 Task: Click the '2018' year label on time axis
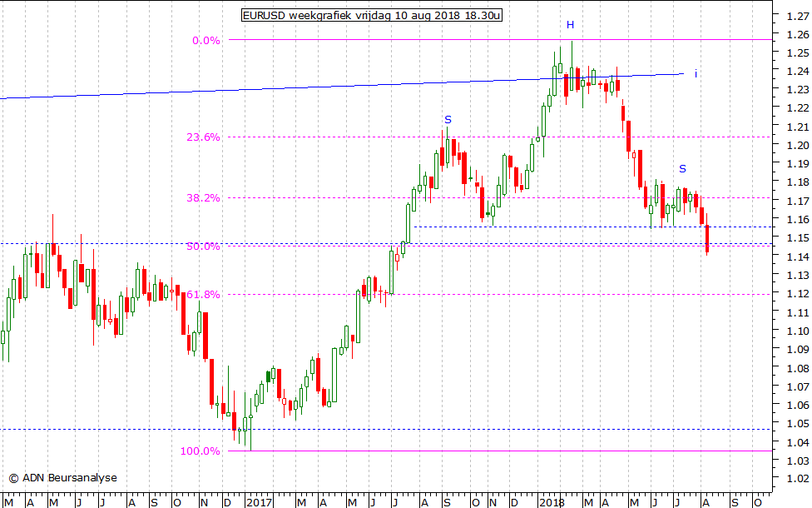(x=551, y=502)
